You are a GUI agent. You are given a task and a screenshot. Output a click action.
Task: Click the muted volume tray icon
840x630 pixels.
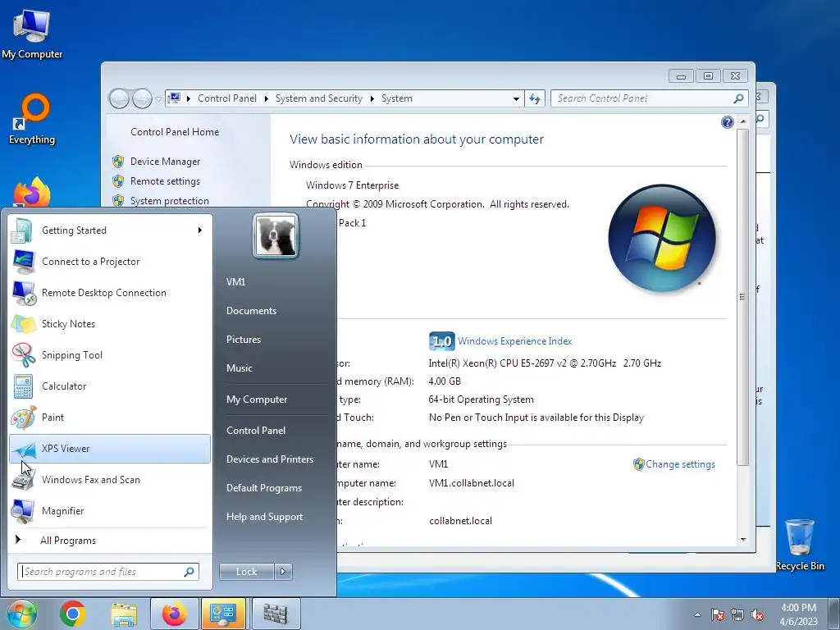tap(757, 615)
